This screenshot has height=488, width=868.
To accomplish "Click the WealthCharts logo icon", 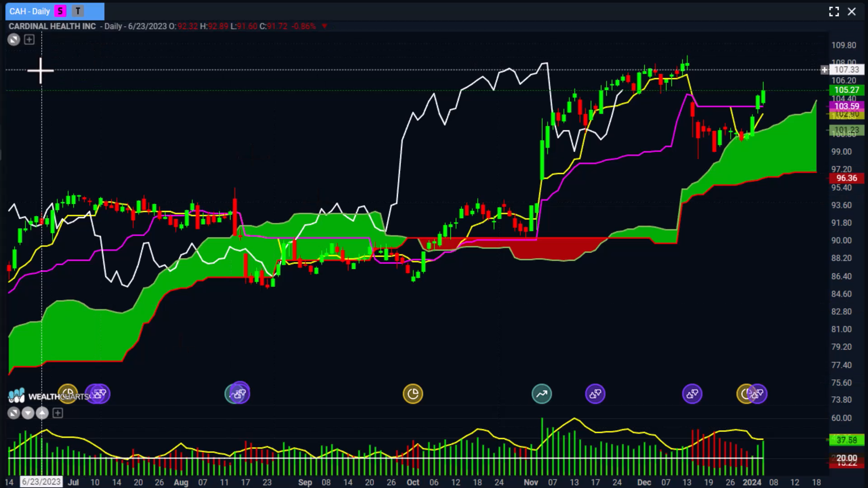I will [16, 396].
